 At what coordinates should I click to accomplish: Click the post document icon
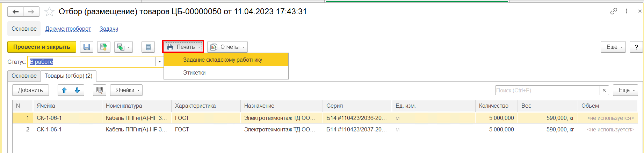click(x=103, y=47)
